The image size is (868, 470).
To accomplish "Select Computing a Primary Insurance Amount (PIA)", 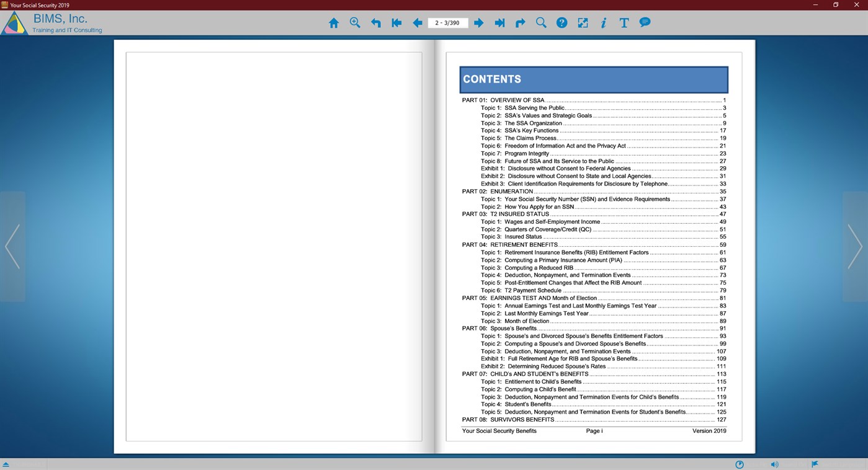I will coord(603,260).
